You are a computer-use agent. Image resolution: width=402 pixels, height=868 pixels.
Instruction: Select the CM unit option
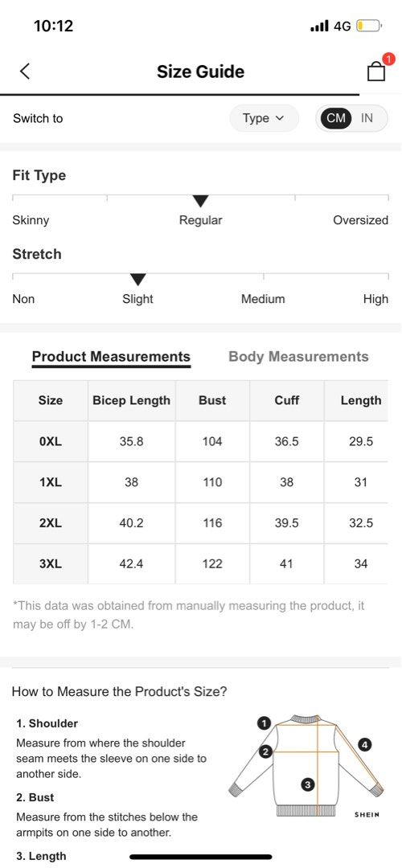335,118
